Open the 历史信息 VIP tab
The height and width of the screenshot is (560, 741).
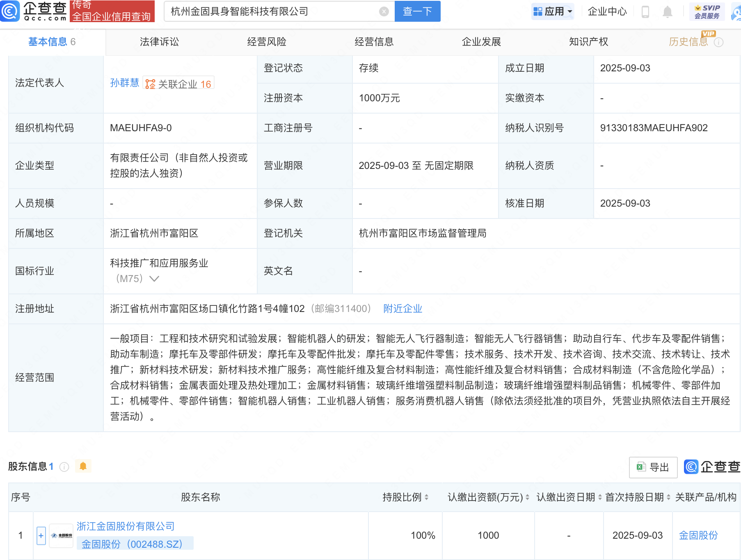tap(688, 42)
